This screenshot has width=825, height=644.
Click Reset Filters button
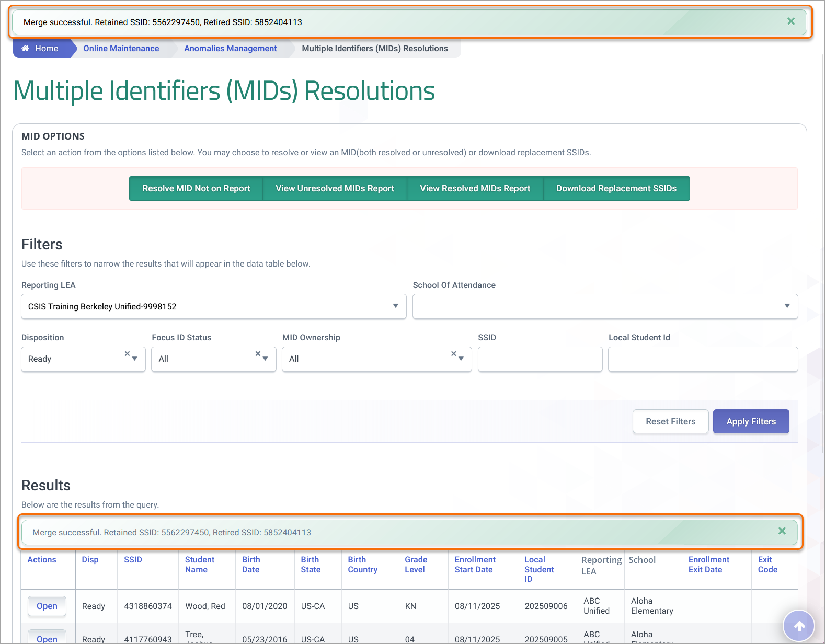tap(671, 421)
